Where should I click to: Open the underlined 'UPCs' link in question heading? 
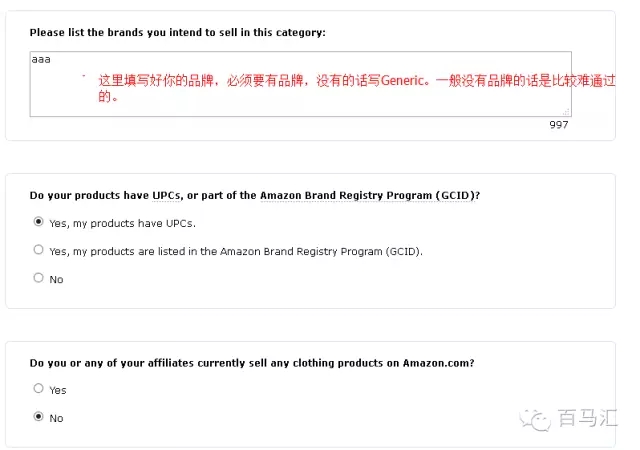[165, 195]
